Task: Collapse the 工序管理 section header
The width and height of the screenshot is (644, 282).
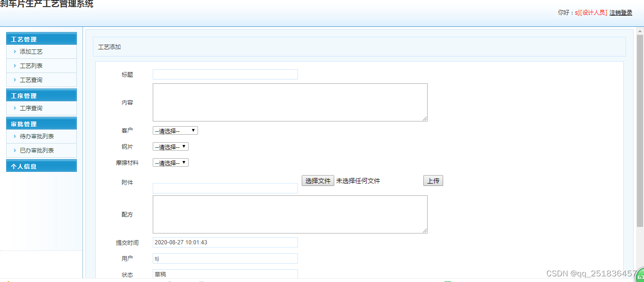Action: [x=41, y=95]
